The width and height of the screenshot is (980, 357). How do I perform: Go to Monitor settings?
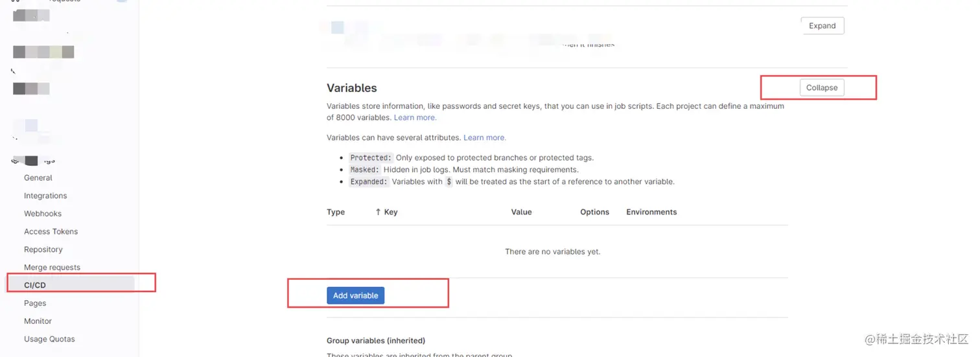[38, 321]
